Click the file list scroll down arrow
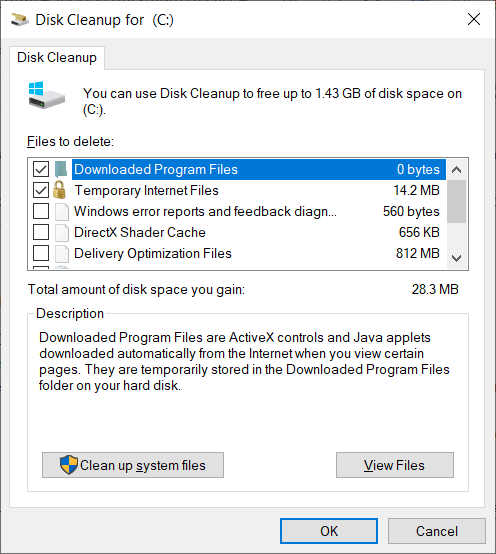The image size is (496, 554). click(x=456, y=258)
